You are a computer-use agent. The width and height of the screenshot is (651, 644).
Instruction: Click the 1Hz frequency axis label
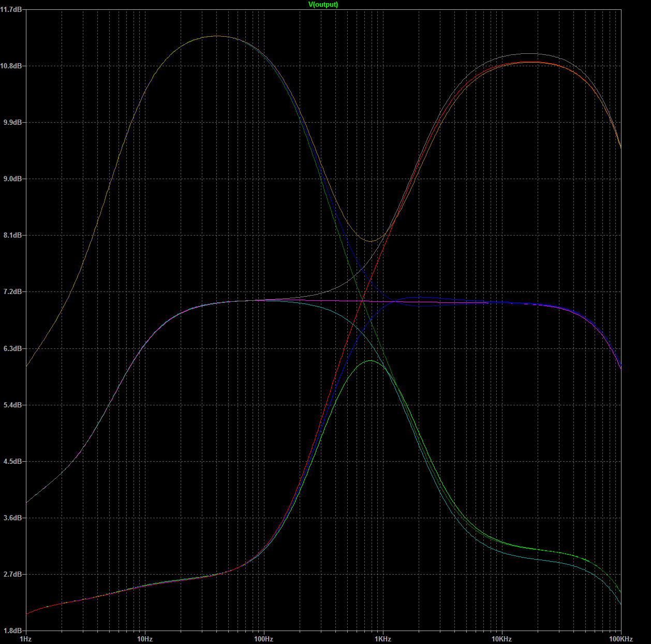click(25, 639)
